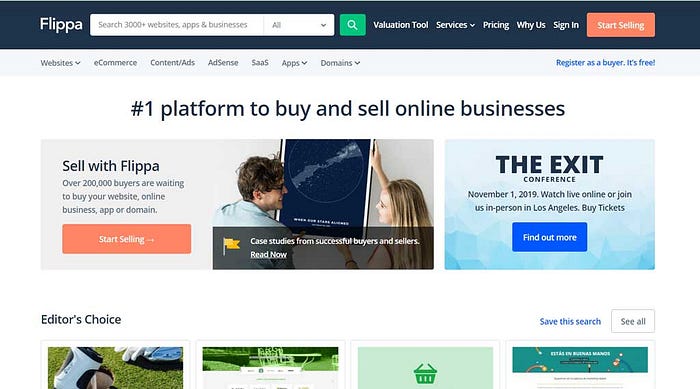The width and height of the screenshot is (700, 389).
Task: Go to the Pricing page
Action: point(496,25)
